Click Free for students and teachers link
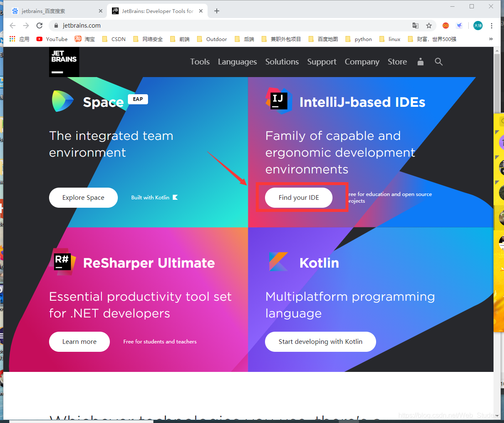This screenshot has width=504, height=423. [160, 342]
